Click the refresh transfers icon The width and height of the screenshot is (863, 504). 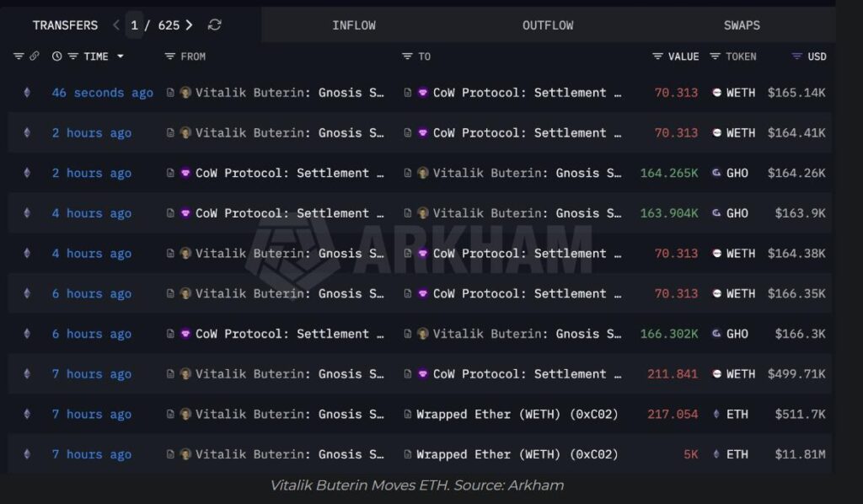point(215,25)
